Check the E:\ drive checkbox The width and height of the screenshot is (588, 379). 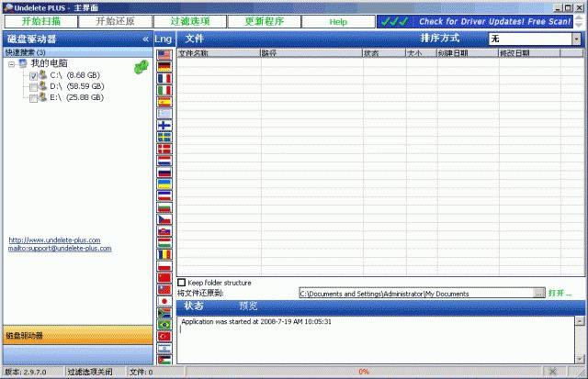(x=33, y=98)
